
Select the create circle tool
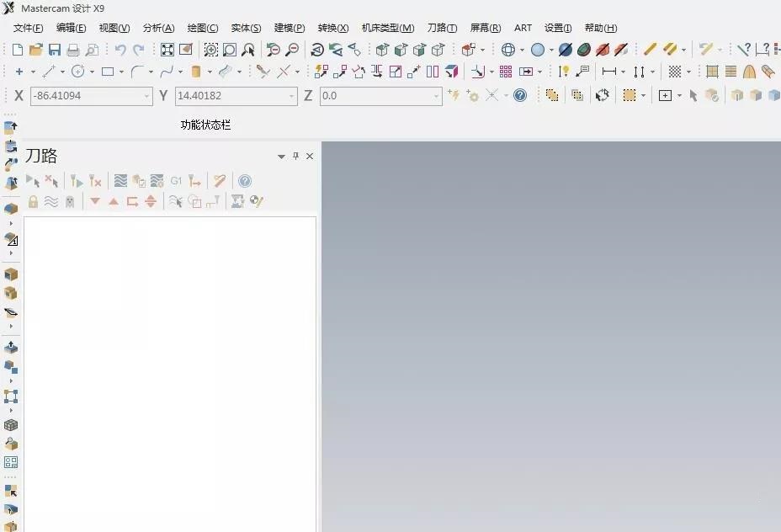click(77, 72)
